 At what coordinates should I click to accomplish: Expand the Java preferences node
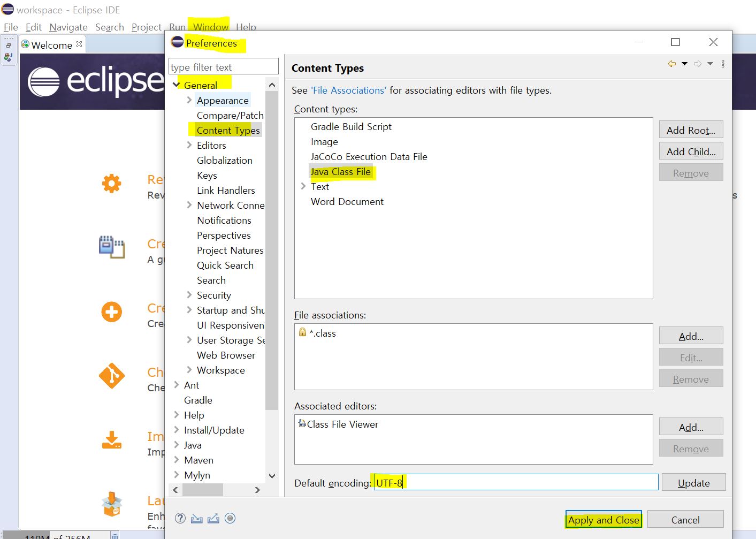[177, 445]
